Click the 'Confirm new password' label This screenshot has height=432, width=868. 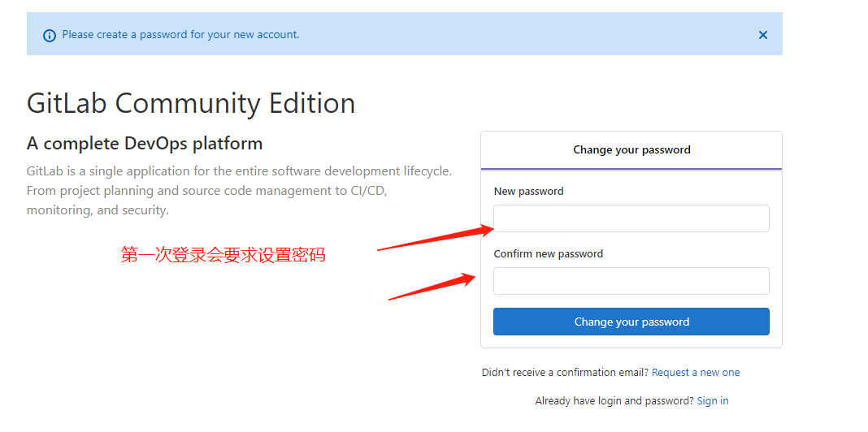pos(549,254)
